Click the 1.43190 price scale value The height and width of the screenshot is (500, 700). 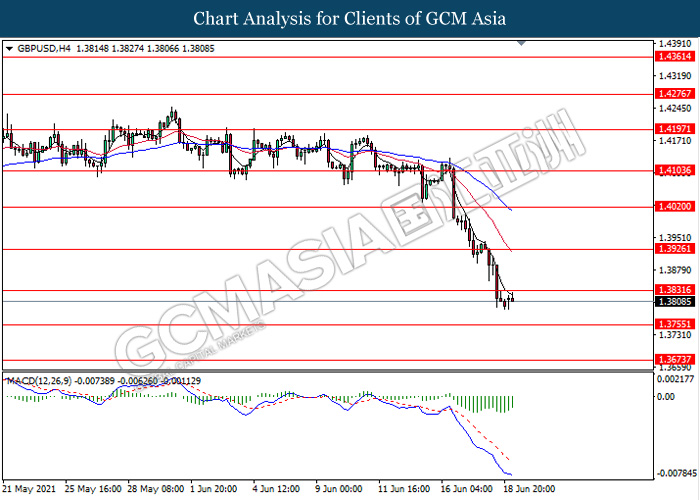click(675, 76)
